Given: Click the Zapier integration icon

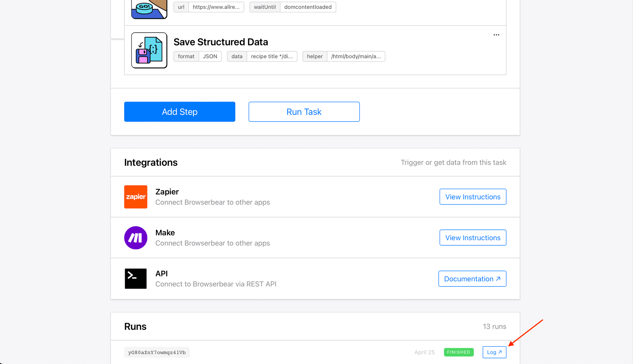Looking at the screenshot, I should click(136, 197).
